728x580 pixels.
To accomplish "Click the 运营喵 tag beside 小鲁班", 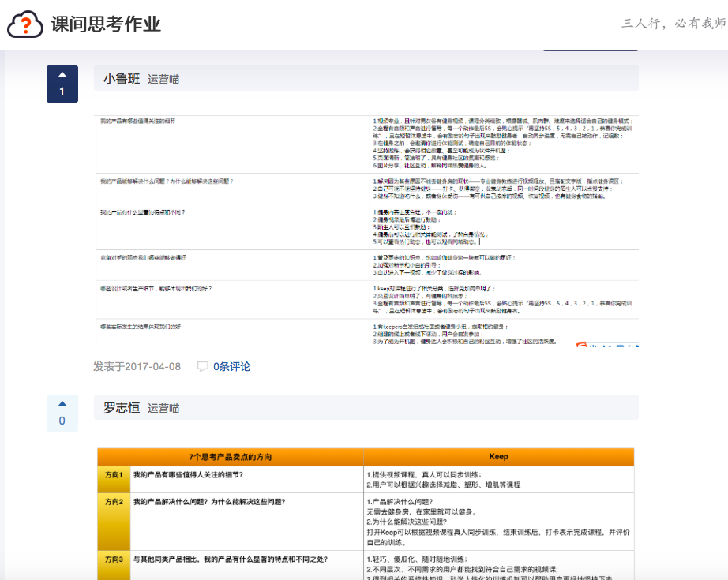I will tap(163, 80).
